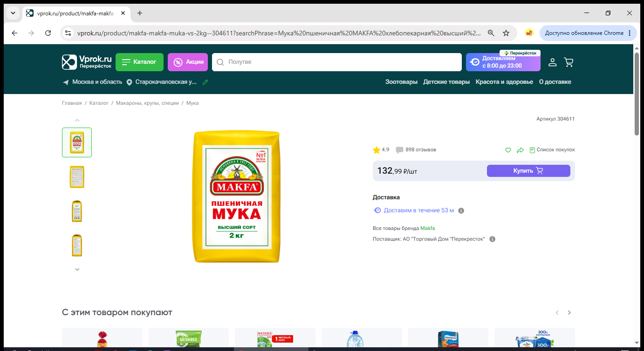644x351 pixels.
Task: Go to Главная breadcrumb
Action: (x=72, y=103)
